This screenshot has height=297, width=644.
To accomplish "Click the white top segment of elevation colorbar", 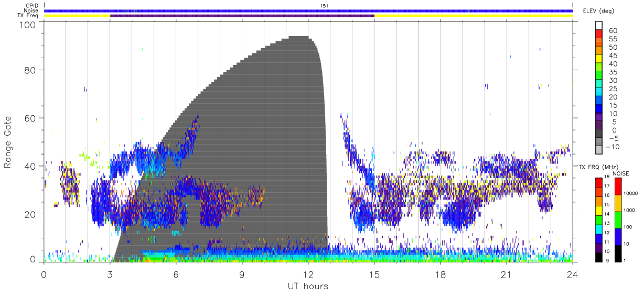I will click(599, 26).
